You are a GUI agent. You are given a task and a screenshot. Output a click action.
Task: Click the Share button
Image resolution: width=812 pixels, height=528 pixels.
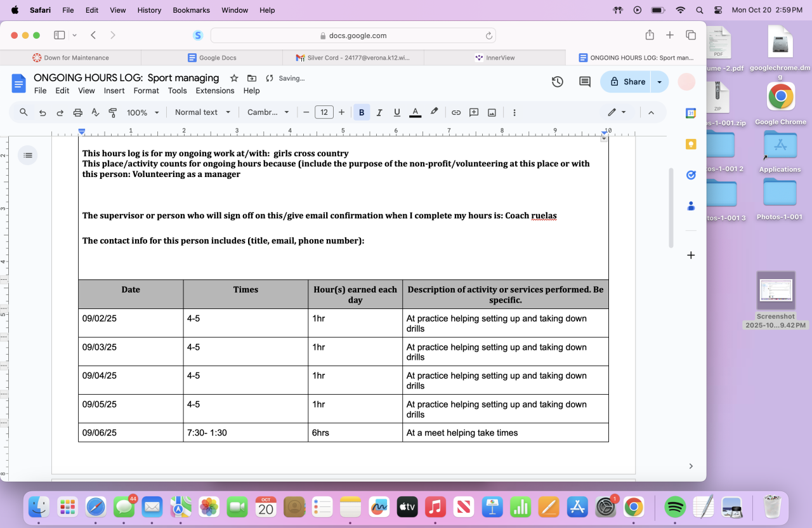[x=627, y=82]
